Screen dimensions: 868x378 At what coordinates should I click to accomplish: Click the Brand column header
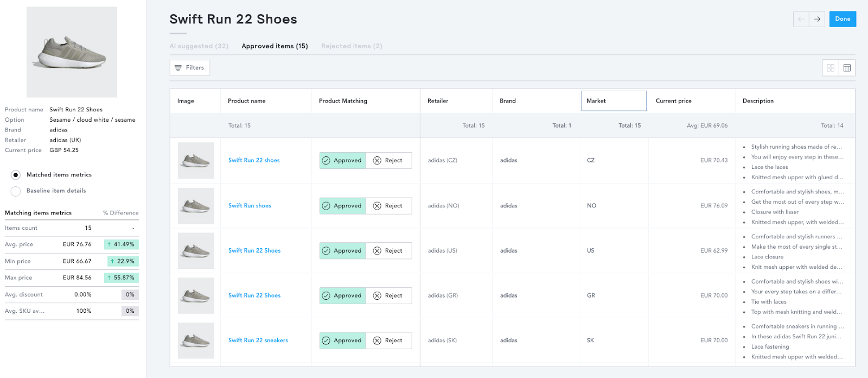pos(536,101)
